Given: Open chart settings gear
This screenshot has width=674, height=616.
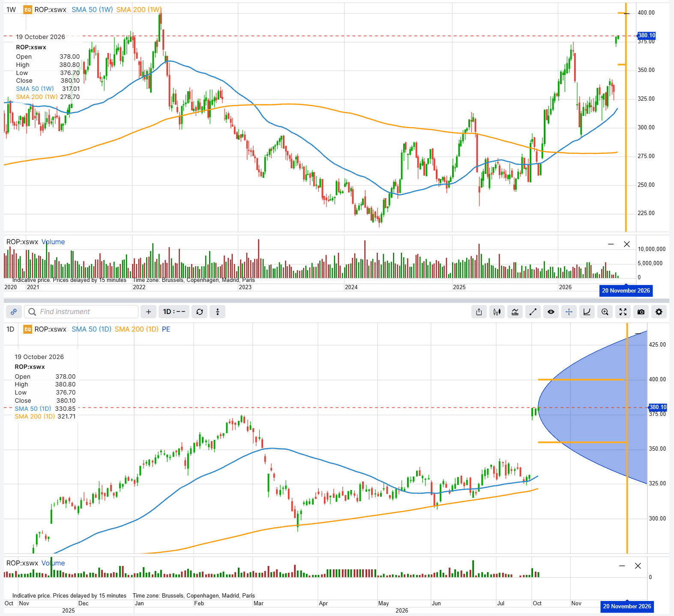Looking at the screenshot, I should tap(659, 312).
